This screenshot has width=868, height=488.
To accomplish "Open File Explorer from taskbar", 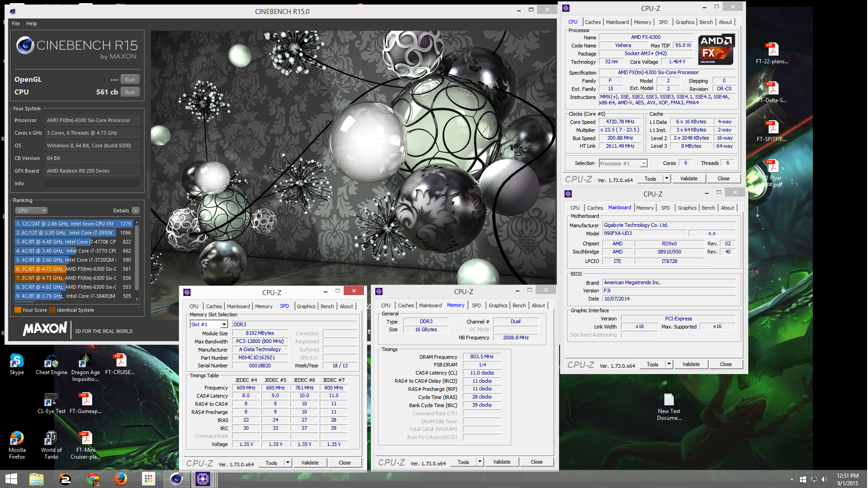I will pos(37,479).
